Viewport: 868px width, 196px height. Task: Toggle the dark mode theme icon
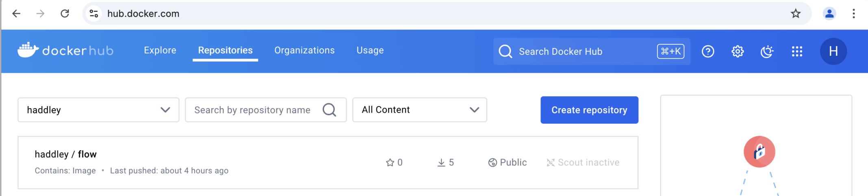(767, 52)
